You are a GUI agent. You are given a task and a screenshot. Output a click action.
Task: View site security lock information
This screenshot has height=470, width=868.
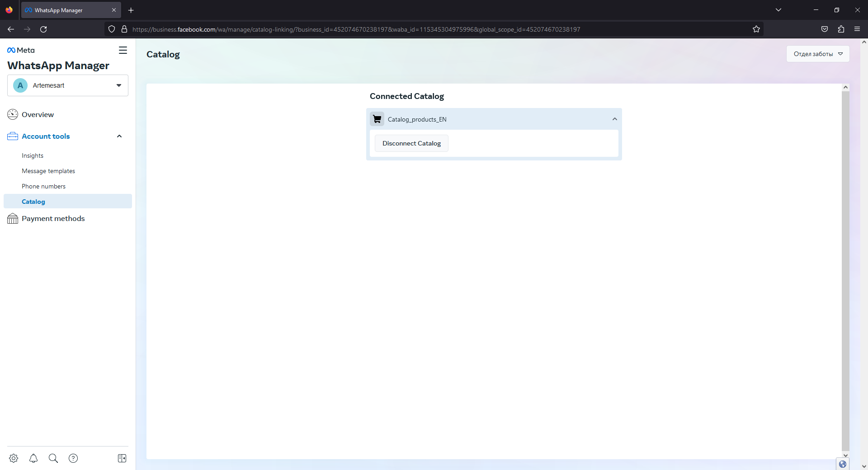pos(124,29)
